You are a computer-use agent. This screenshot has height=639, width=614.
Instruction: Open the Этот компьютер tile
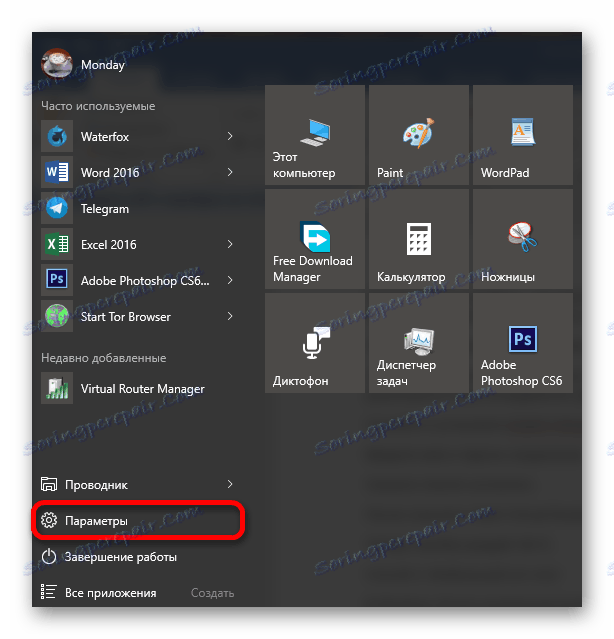[315, 135]
